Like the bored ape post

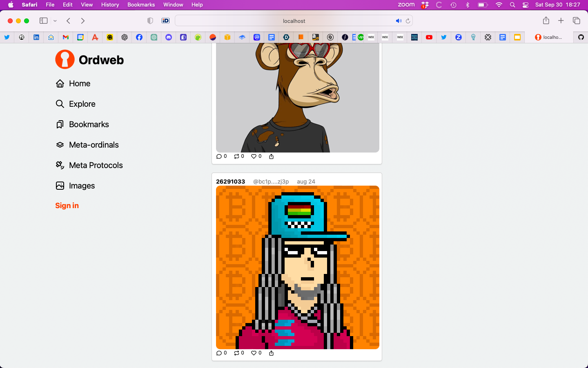(254, 156)
